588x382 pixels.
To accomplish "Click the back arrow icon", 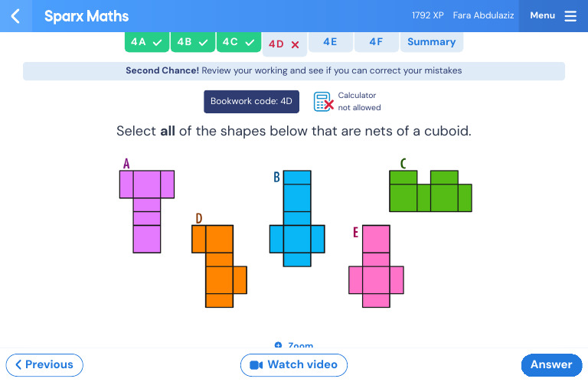I will coord(15,16).
